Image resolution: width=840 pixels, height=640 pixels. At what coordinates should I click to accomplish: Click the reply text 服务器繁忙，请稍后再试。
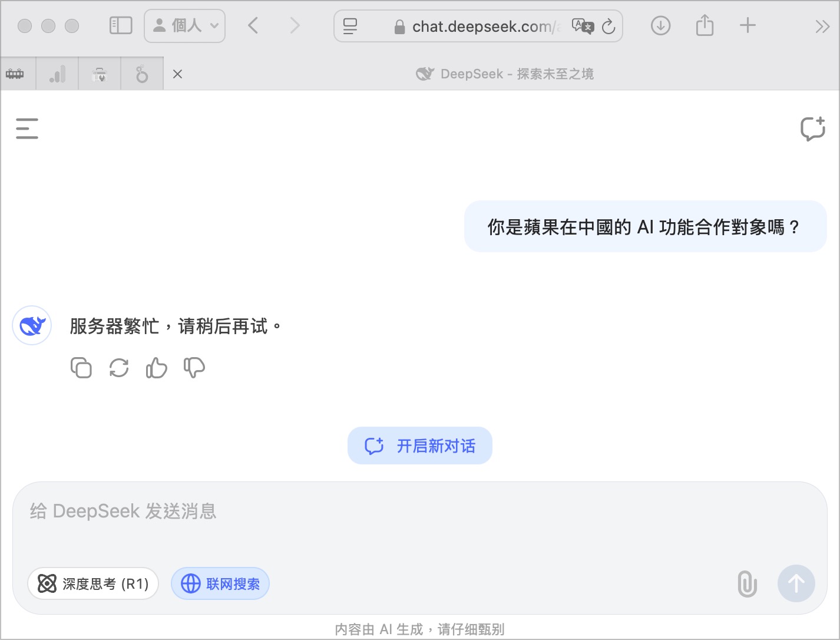point(176,326)
